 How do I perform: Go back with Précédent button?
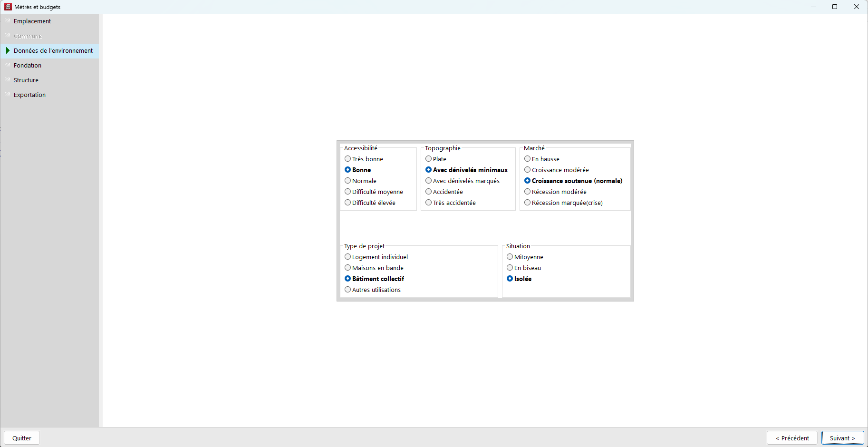[x=792, y=438]
